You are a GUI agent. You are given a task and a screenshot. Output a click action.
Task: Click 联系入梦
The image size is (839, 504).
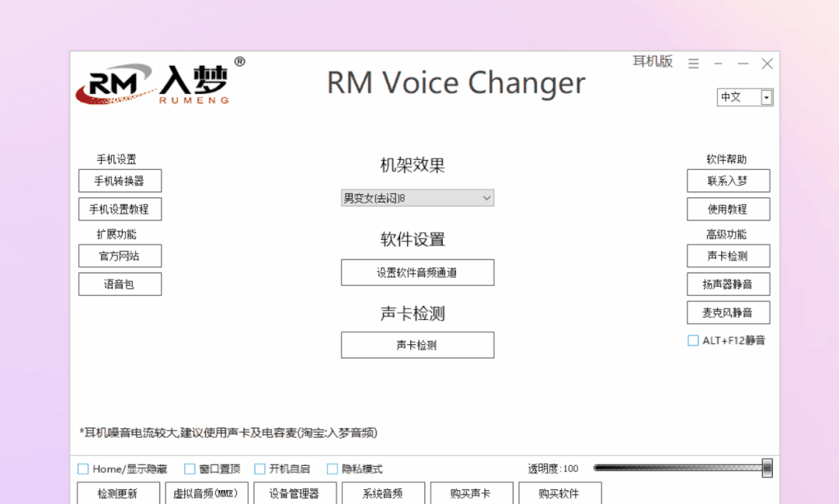728,181
